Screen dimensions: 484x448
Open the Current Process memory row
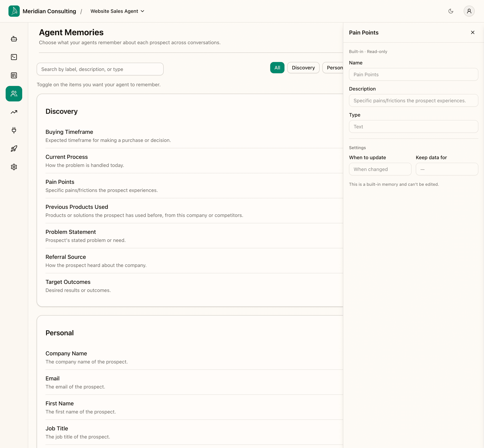pyautogui.click(x=194, y=161)
